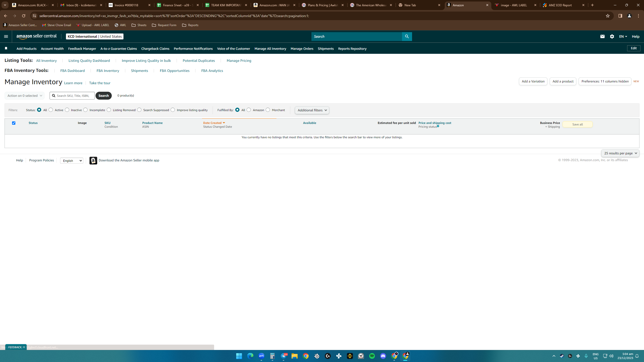Image resolution: width=644 pixels, height=362 pixels.
Task: View site information icon in the address bar
Action: click(x=34, y=16)
